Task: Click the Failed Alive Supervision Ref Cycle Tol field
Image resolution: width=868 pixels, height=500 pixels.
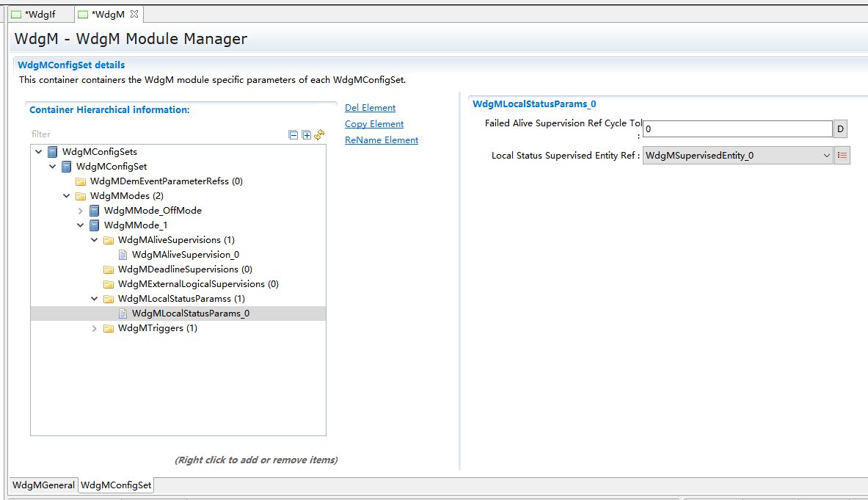Action: pyautogui.click(x=737, y=129)
